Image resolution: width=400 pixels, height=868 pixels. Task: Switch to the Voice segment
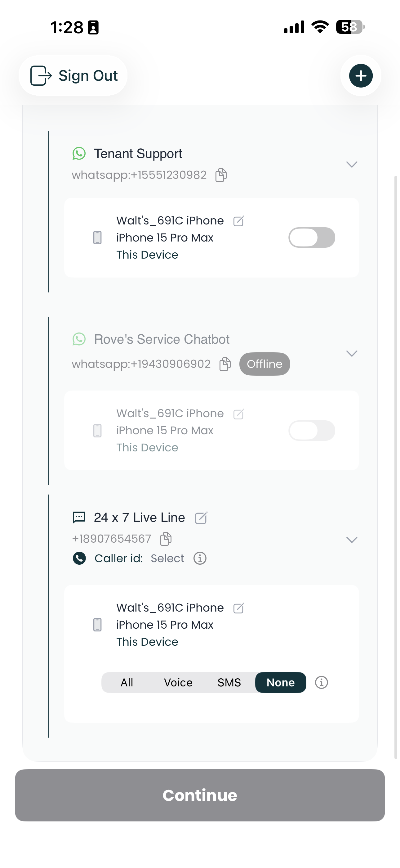pos(178,682)
